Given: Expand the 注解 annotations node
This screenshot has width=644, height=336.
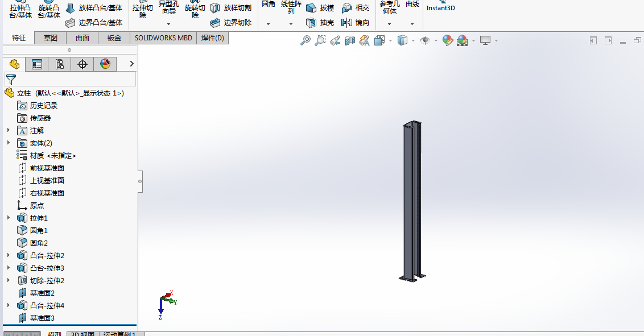Looking at the screenshot, I should point(8,130).
